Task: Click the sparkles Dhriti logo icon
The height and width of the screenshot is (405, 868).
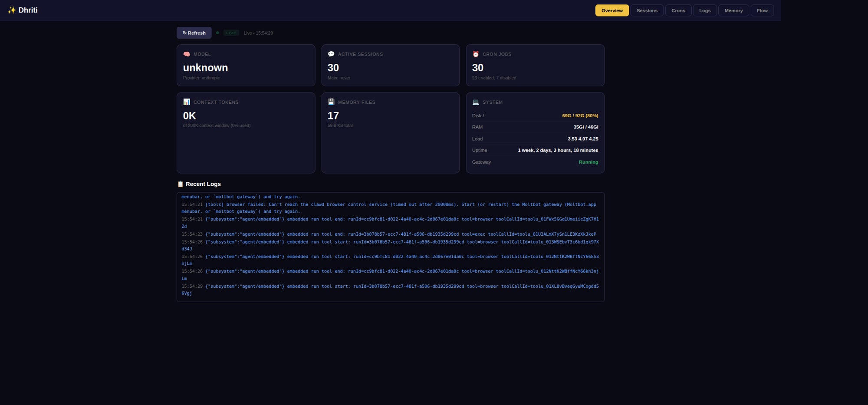Action: [x=12, y=10]
